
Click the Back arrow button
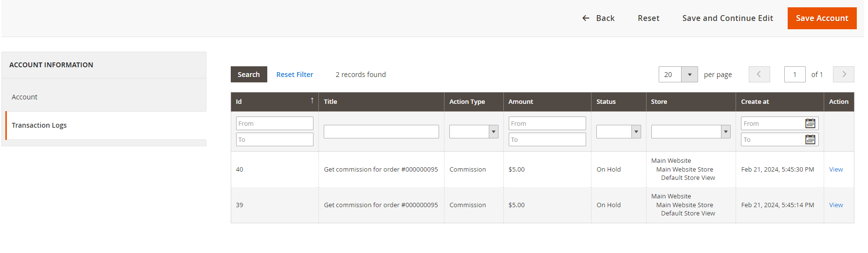[598, 18]
